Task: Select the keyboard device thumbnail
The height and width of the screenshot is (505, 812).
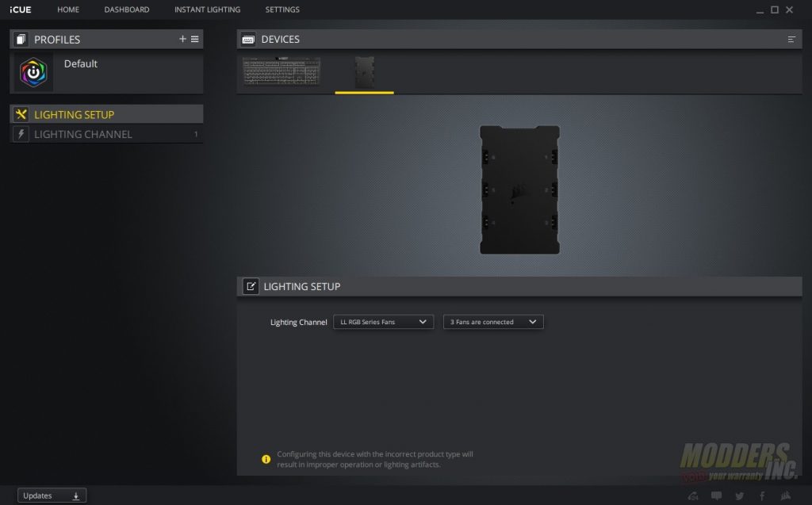Action: point(282,71)
